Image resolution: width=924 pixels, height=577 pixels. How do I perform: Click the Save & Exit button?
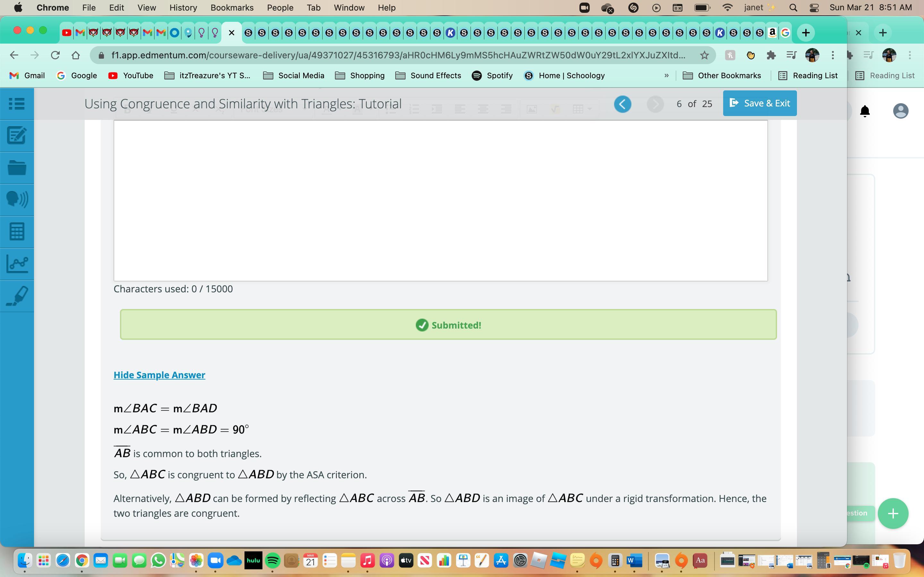[x=759, y=103]
